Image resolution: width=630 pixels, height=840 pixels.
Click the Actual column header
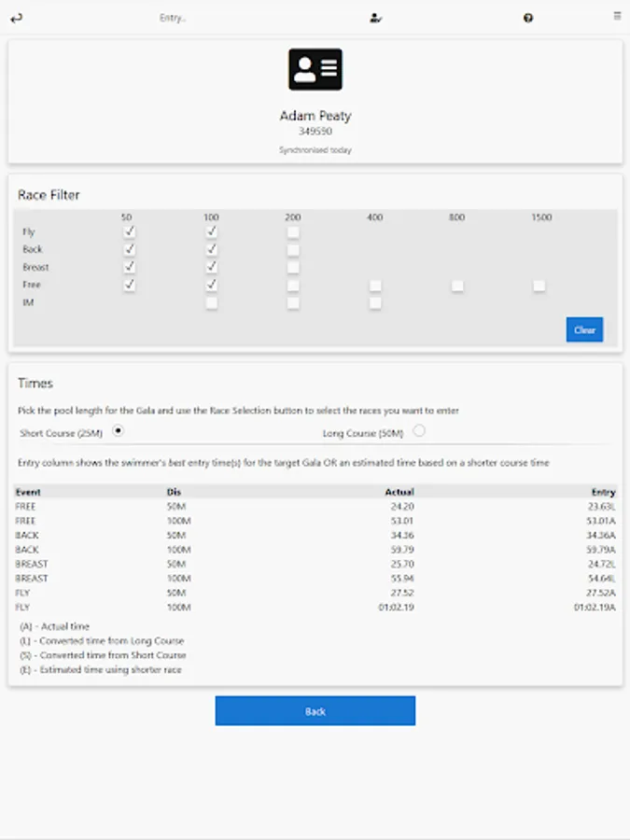[x=399, y=492]
